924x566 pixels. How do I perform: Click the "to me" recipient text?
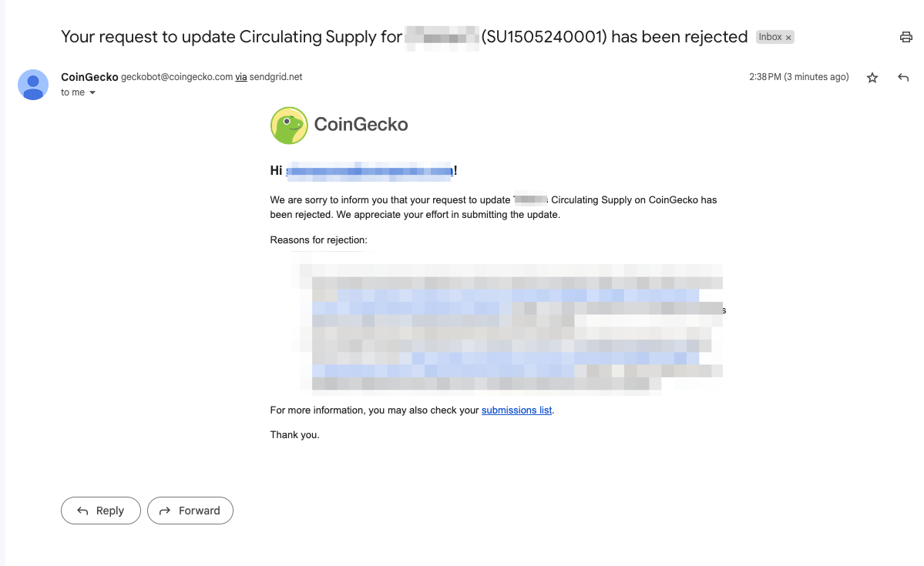pos(72,92)
